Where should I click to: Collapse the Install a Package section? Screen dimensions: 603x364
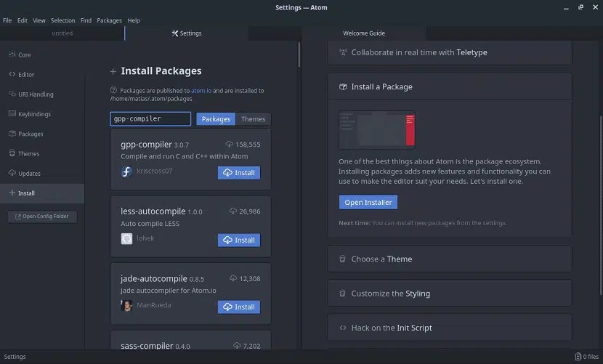click(x=450, y=87)
